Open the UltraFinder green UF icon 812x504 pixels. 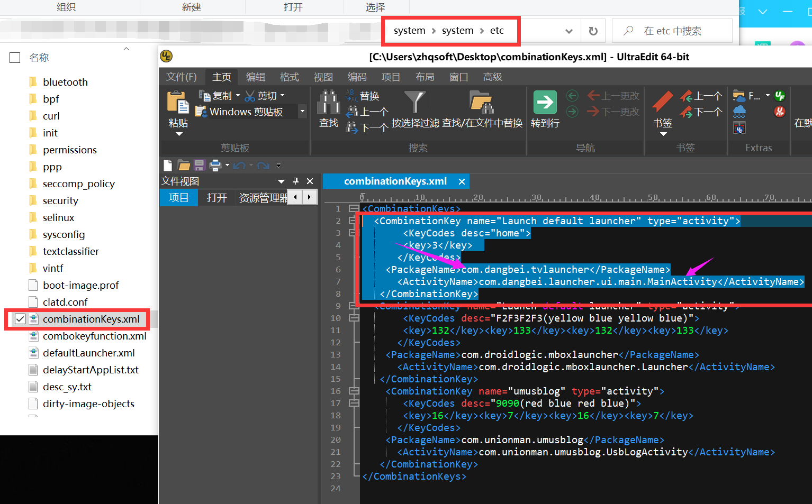click(780, 96)
